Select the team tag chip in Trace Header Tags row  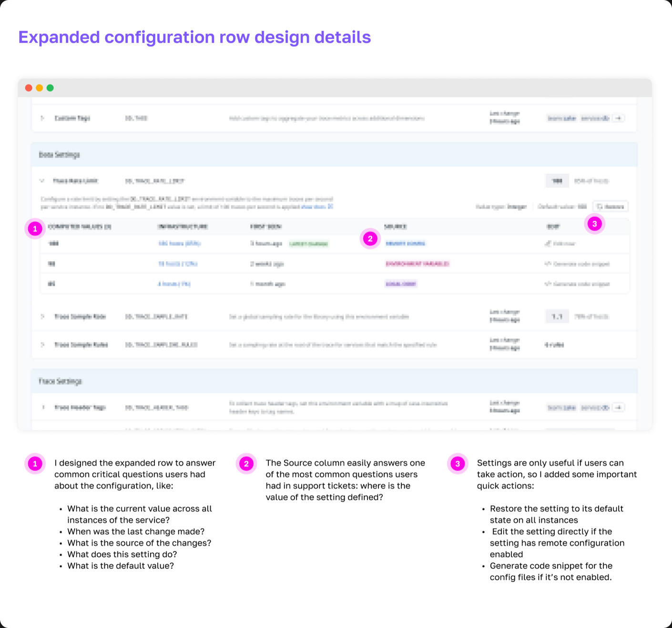562,407
